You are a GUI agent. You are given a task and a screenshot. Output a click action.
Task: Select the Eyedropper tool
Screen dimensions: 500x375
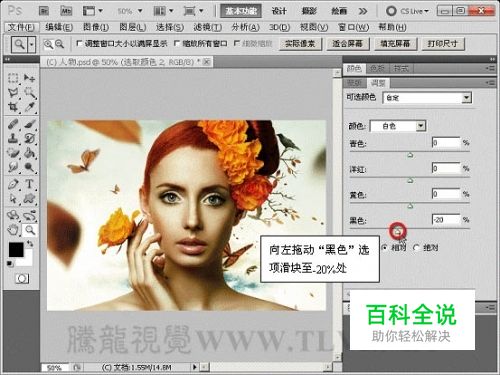click(30, 107)
